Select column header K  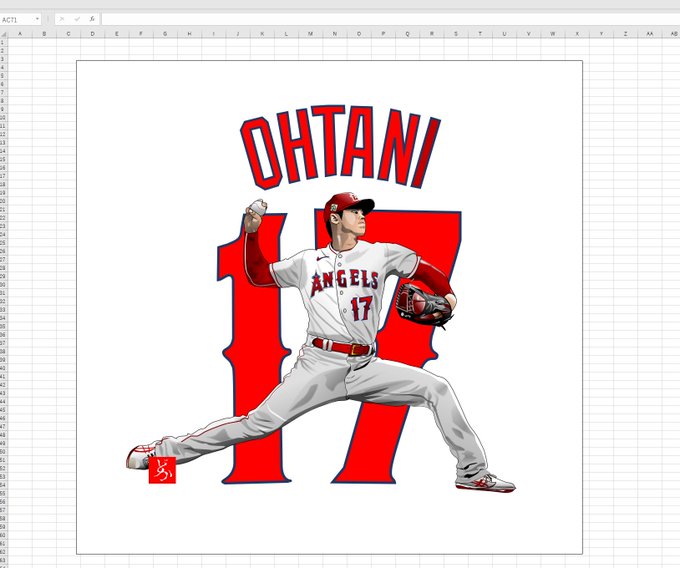click(262, 34)
